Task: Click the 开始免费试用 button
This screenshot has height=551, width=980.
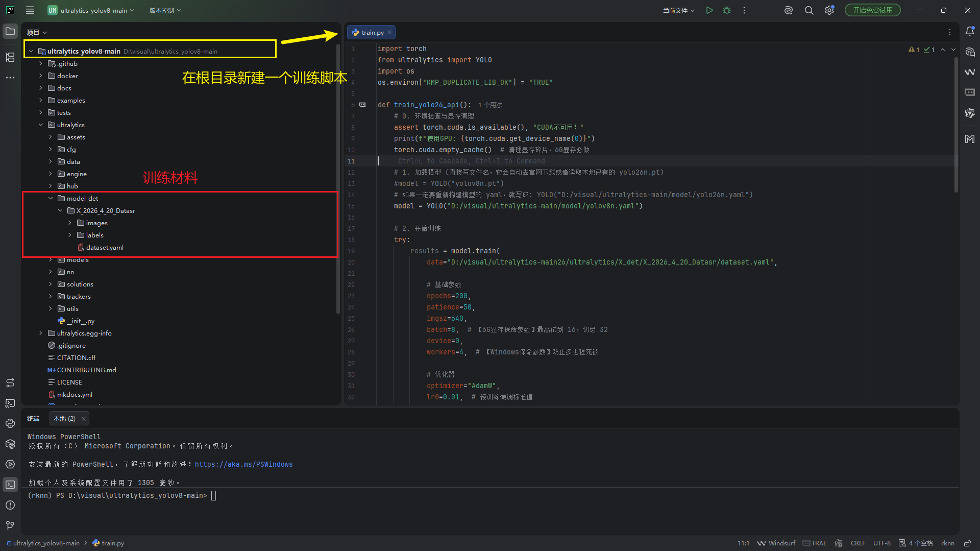Action: click(872, 10)
